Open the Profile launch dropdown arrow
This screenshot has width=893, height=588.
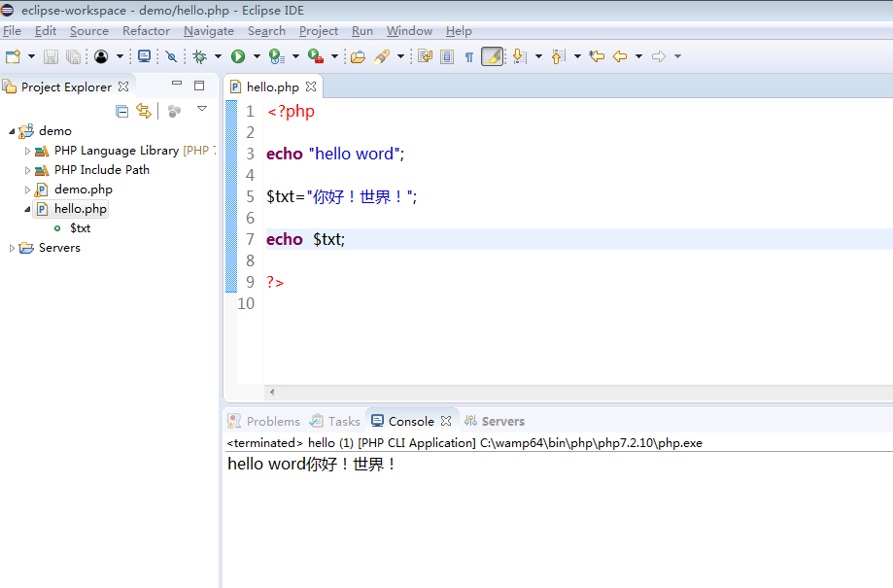click(x=295, y=56)
